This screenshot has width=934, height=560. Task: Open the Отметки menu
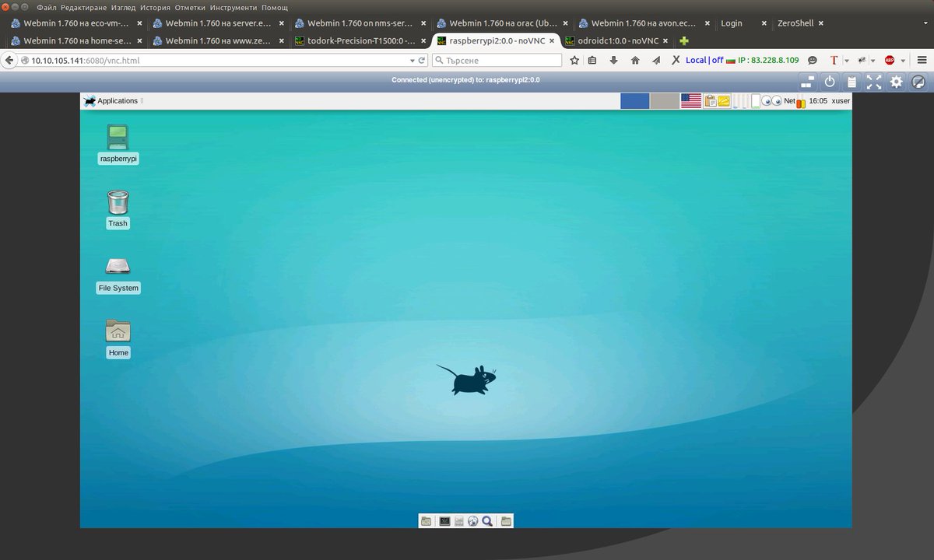(x=190, y=7)
